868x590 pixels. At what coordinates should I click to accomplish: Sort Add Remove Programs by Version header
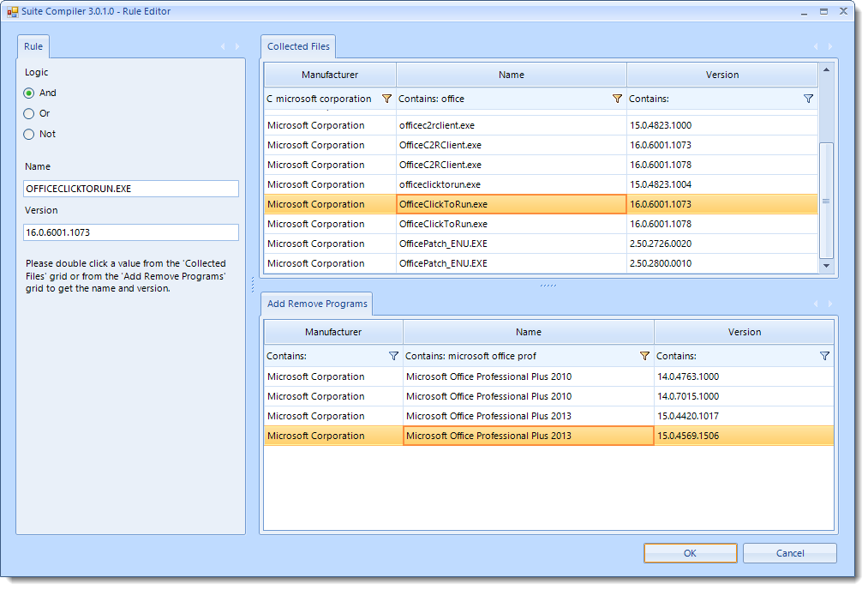(745, 332)
